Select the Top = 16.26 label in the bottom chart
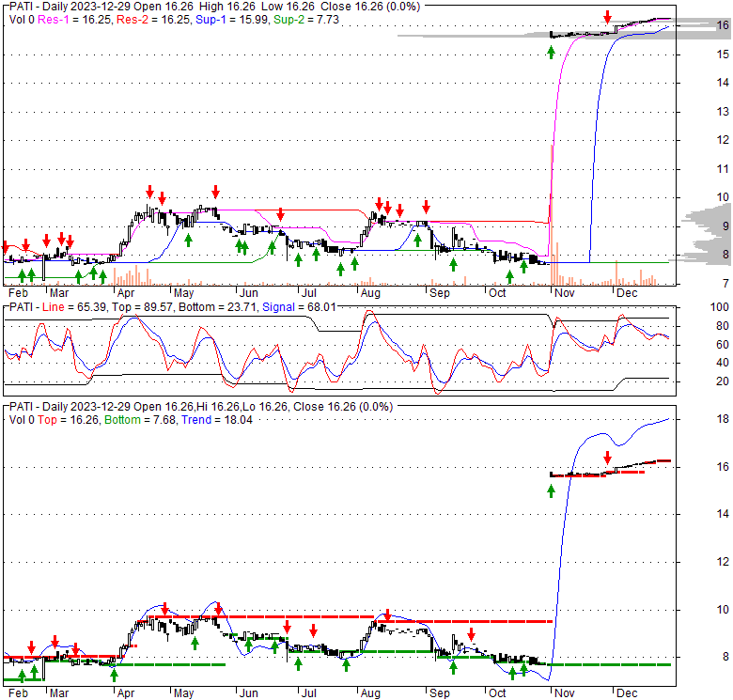This screenshot has height=700, width=733. coord(68,420)
